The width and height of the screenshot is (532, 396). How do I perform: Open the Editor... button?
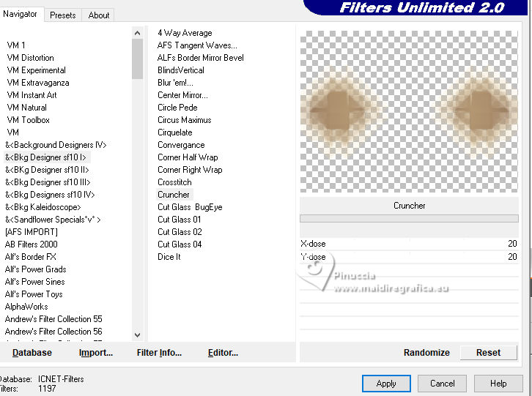tap(223, 353)
